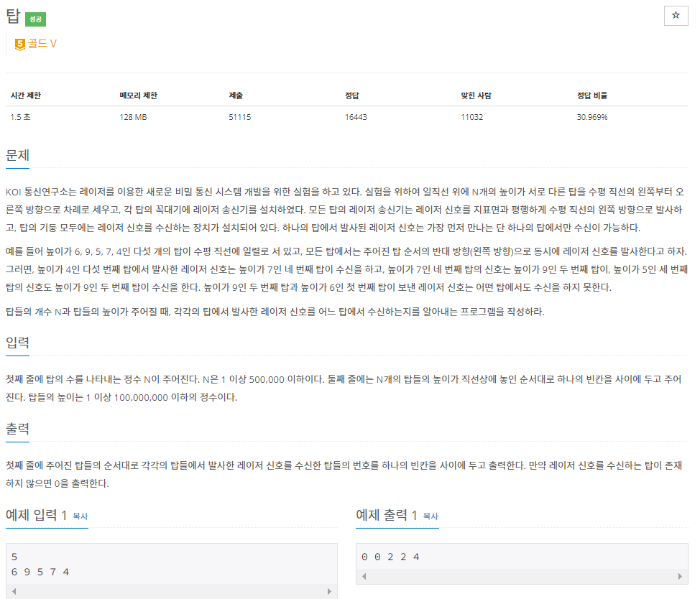Click the Gold V tier badge icon
Screen dimensions: 700x599
20,44
